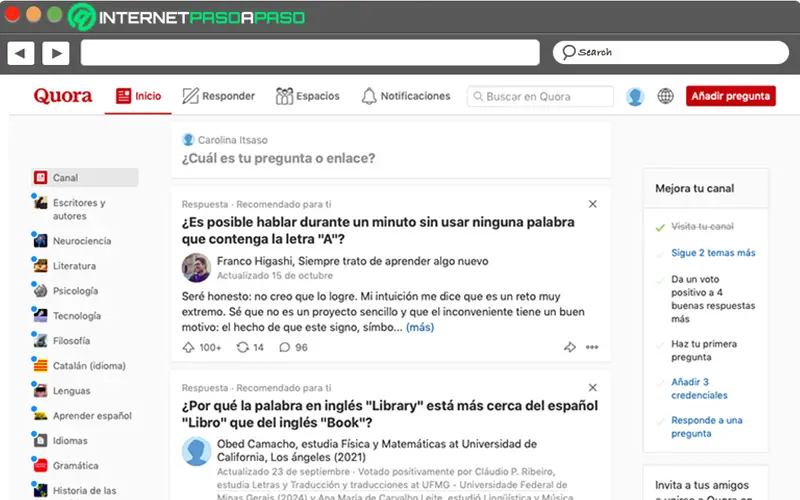The height and width of the screenshot is (500, 800).
Task: Click the ¿Cuál es tu pregunta o enlace? prompt
Action: point(278,158)
